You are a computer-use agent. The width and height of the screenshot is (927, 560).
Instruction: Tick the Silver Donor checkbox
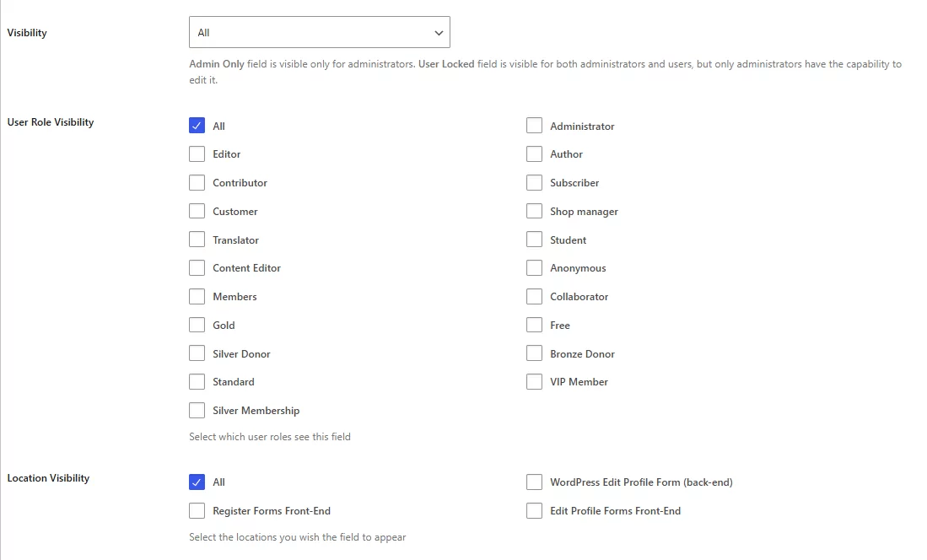(x=197, y=353)
